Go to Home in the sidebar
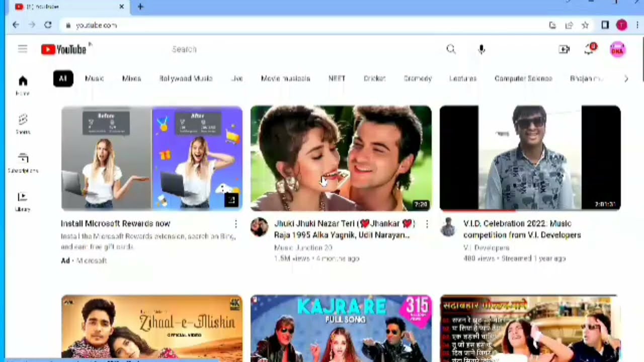Screen dimensions: 644x362 23,85
